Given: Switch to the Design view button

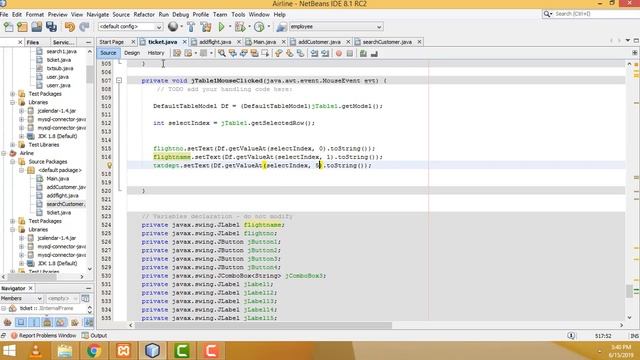Looking at the screenshot, I should pyautogui.click(x=132, y=53).
